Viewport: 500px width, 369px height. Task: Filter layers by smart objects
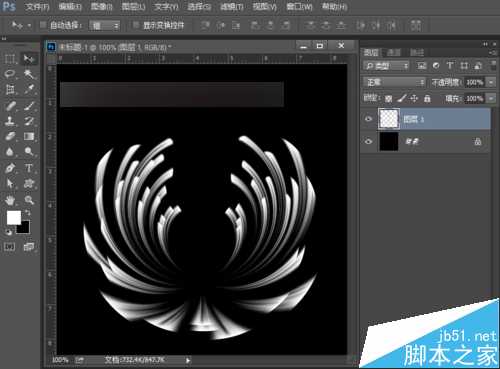click(478, 66)
